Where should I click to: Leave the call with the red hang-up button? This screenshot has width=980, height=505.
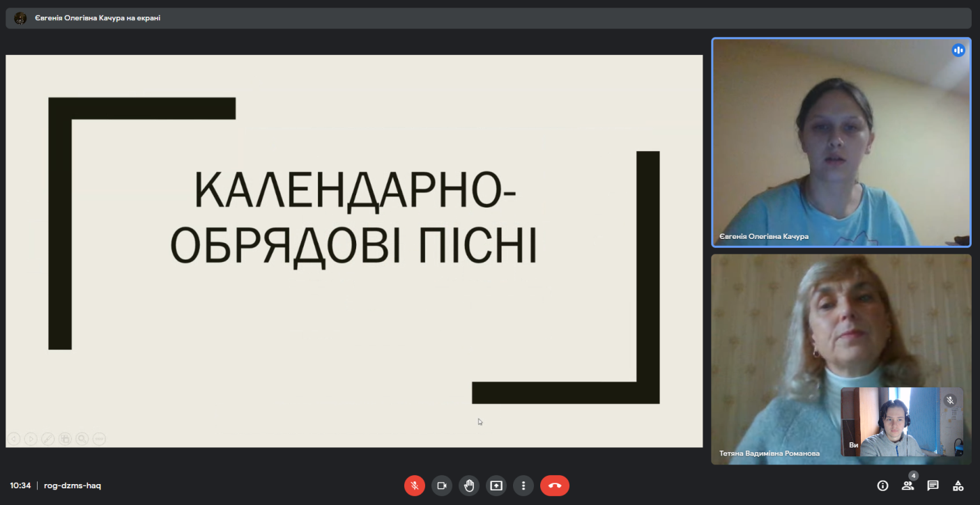tap(555, 485)
